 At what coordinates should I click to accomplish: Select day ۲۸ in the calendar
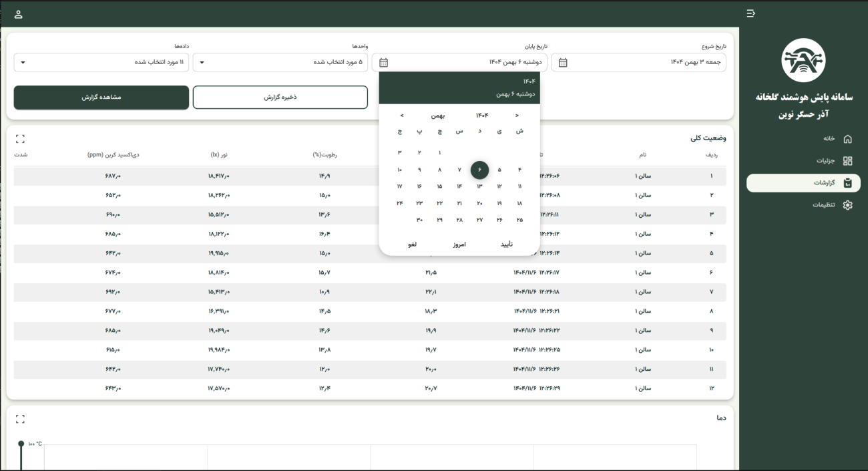459,220
